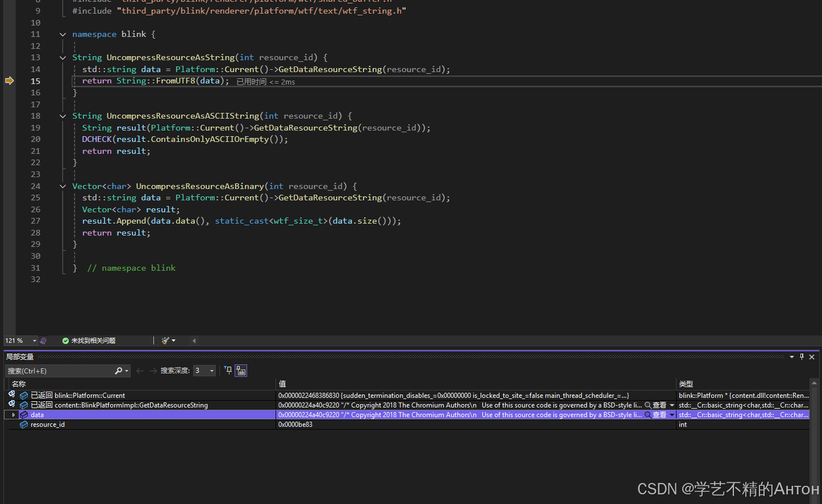This screenshot has width=822, height=504.
Task: Open the Locals window options chevron menu
Action: click(792, 356)
